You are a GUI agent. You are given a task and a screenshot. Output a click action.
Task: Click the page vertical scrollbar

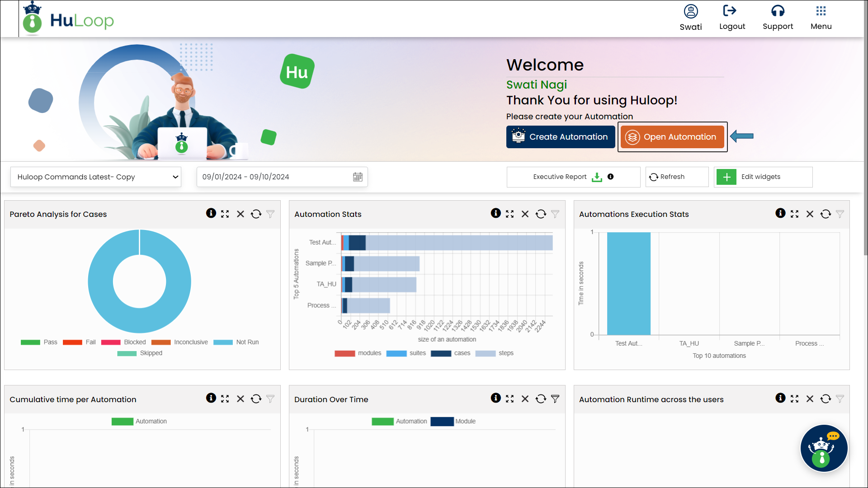865,129
